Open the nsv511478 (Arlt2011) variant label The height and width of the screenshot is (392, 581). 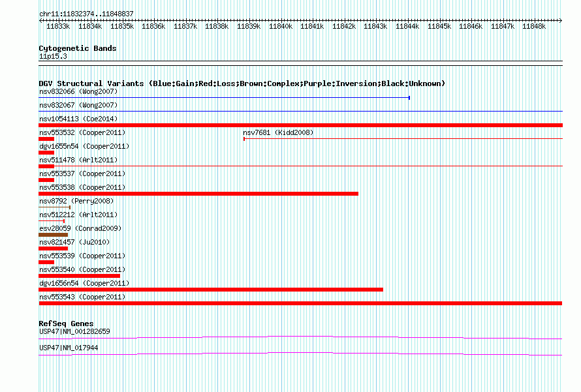click(x=78, y=160)
